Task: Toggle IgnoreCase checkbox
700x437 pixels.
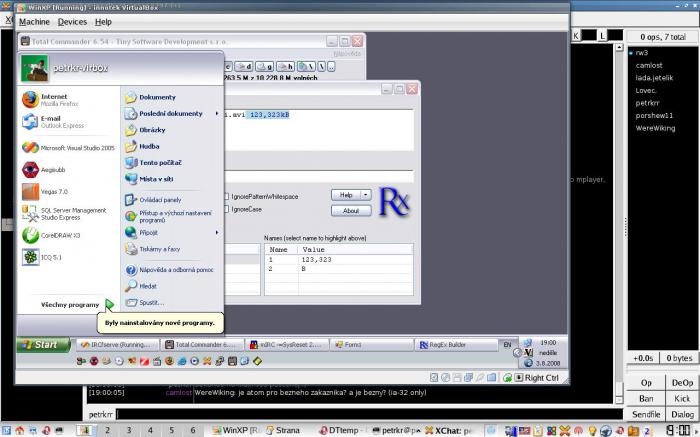Action: [226, 209]
